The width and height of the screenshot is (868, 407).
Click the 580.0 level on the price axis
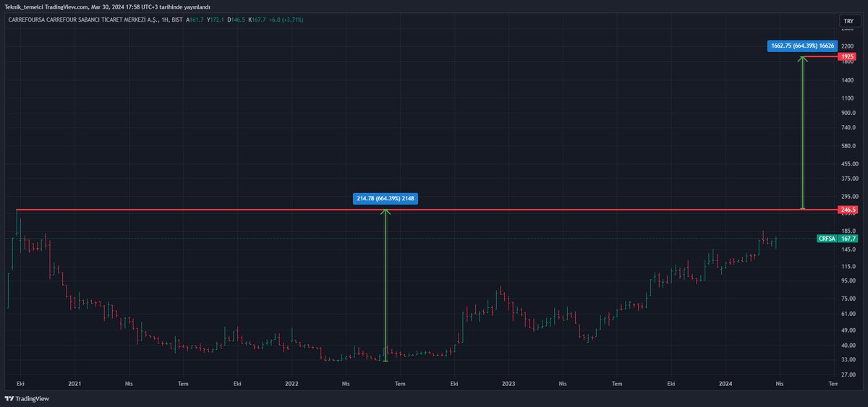pyautogui.click(x=848, y=146)
